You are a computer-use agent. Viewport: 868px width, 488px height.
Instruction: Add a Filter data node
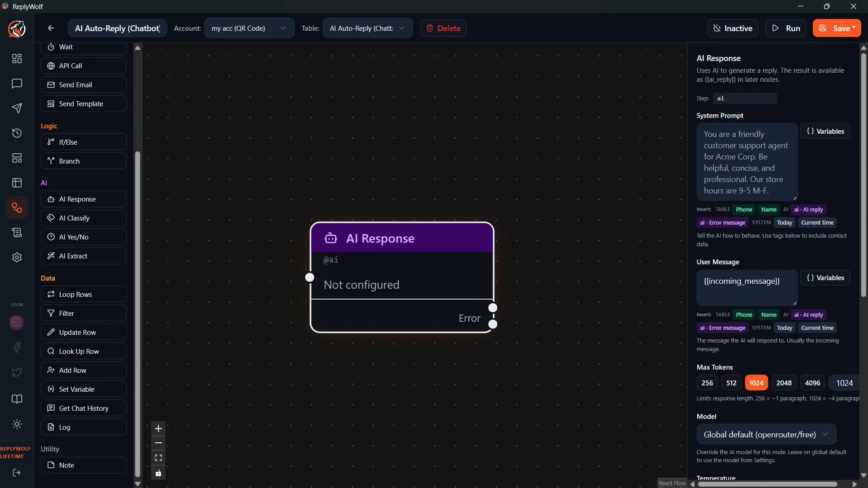click(x=84, y=314)
